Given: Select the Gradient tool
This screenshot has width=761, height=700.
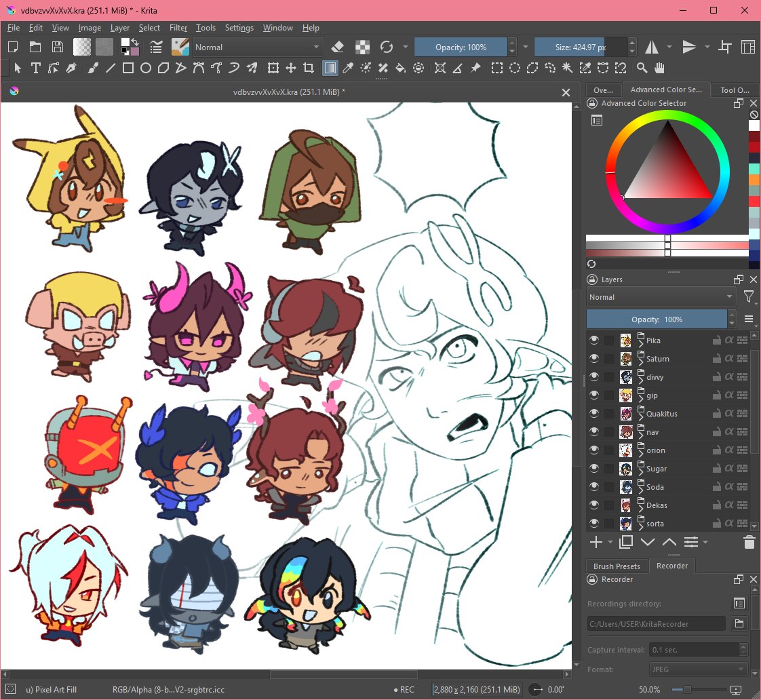Looking at the screenshot, I should point(330,68).
